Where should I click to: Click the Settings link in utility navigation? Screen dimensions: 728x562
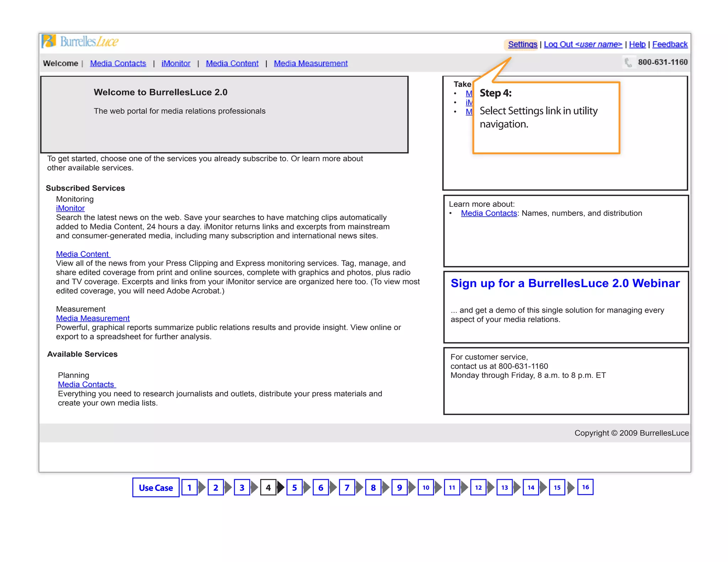point(522,44)
